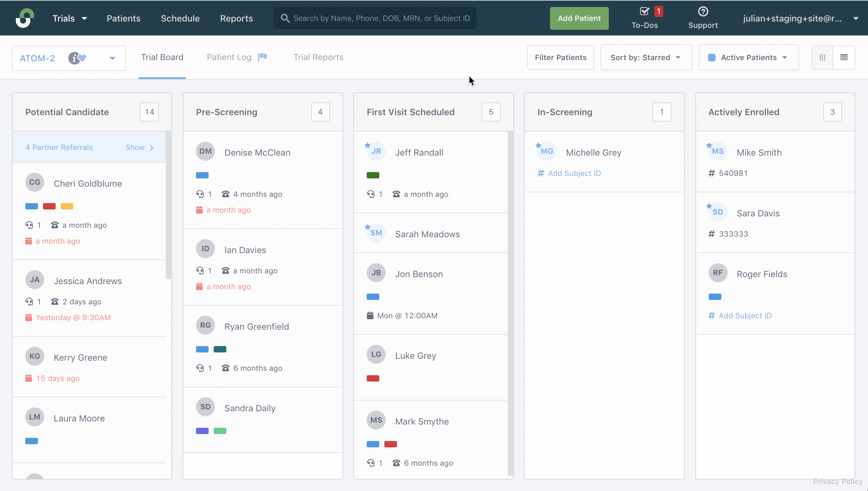Open the Support help icon
868x491 pixels.
[x=703, y=11]
